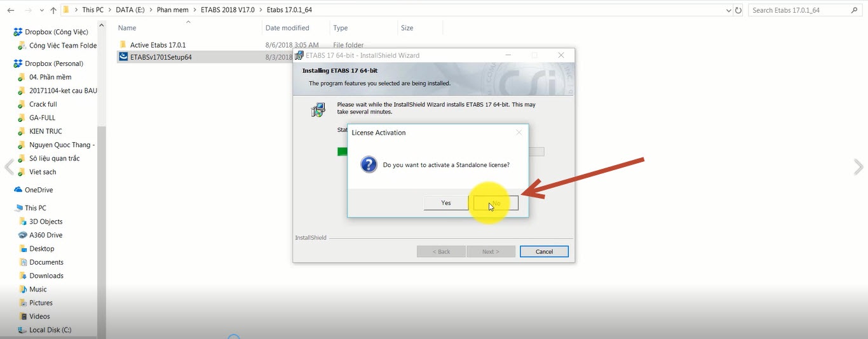Image resolution: width=868 pixels, height=339 pixels.
Task: Open 3D Objects folder
Action: [x=46, y=222]
